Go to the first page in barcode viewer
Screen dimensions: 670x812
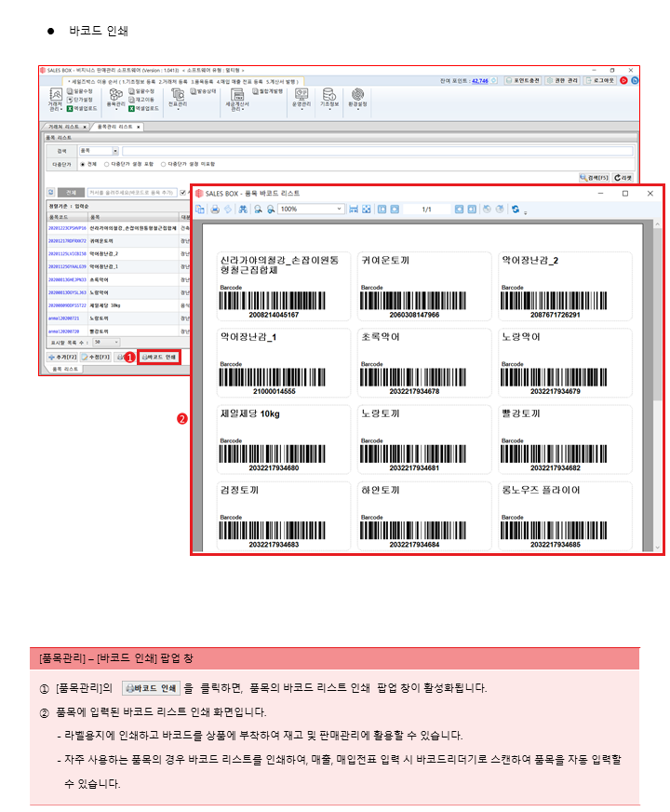click(382, 210)
